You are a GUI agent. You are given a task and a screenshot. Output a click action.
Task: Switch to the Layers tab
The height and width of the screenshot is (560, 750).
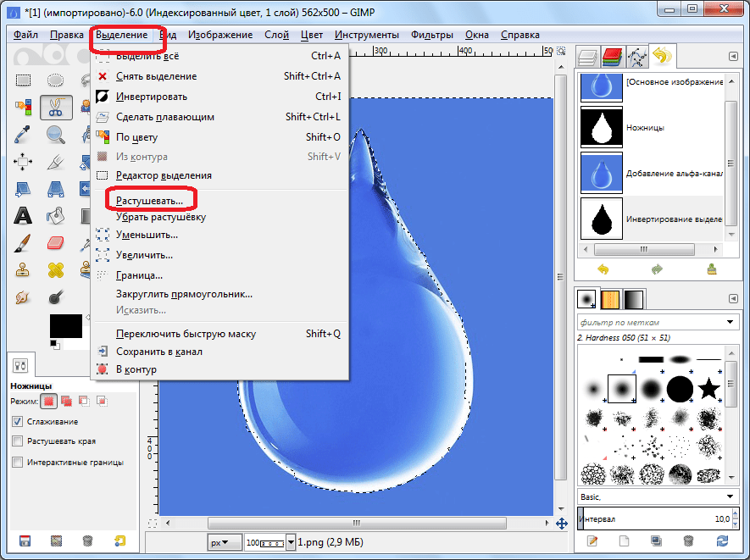[587, 58]
